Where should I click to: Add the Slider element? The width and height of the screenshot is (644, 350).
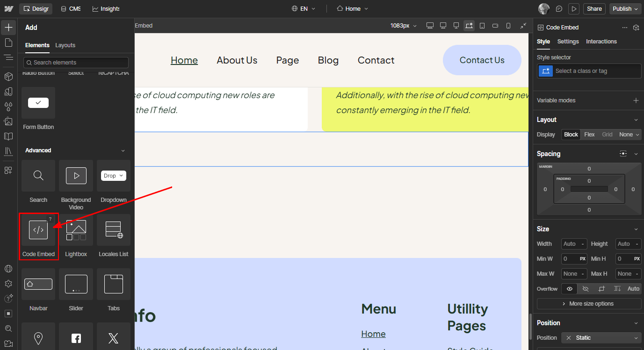tap(76, 290)
